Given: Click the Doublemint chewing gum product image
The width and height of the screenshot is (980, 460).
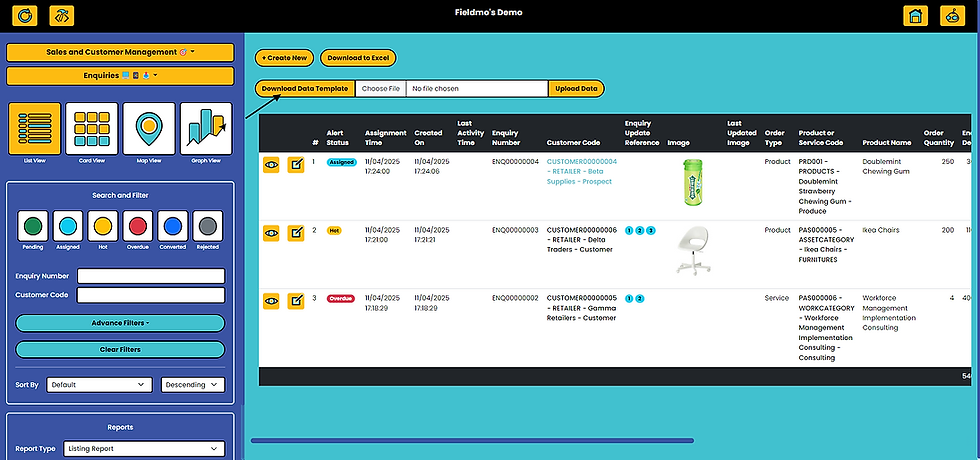Looking at the screenshot, I should pyautogui.click(x=692, y=182).
